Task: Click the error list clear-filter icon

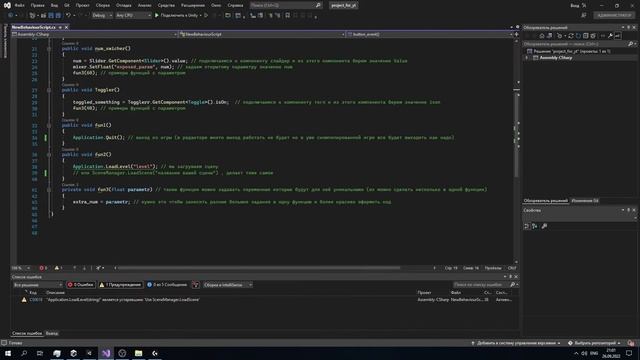Action: point(196,285)
